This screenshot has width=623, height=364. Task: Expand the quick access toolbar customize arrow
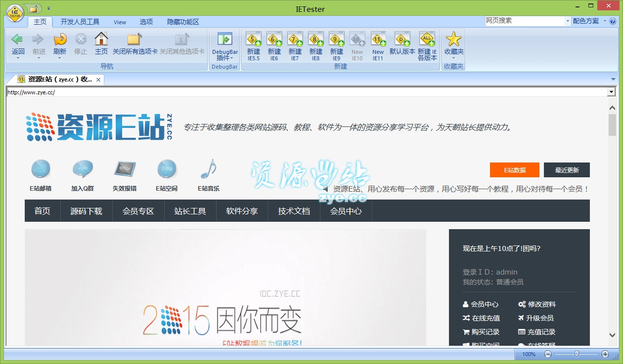pyautogui.click(x=48, y=8)
